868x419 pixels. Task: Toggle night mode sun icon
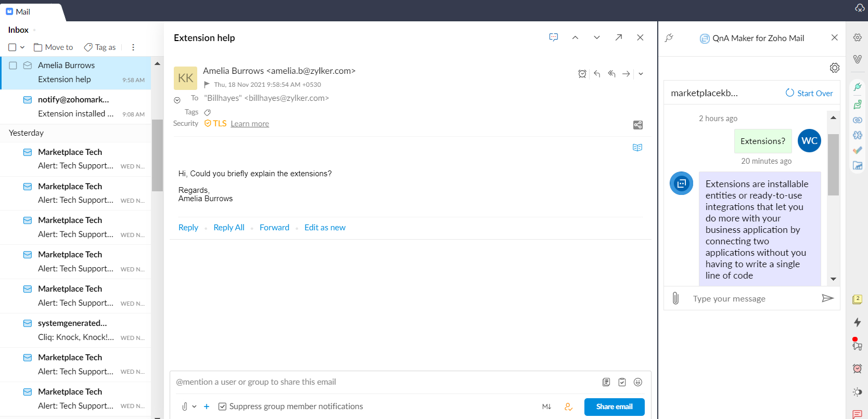coord(858,392)
